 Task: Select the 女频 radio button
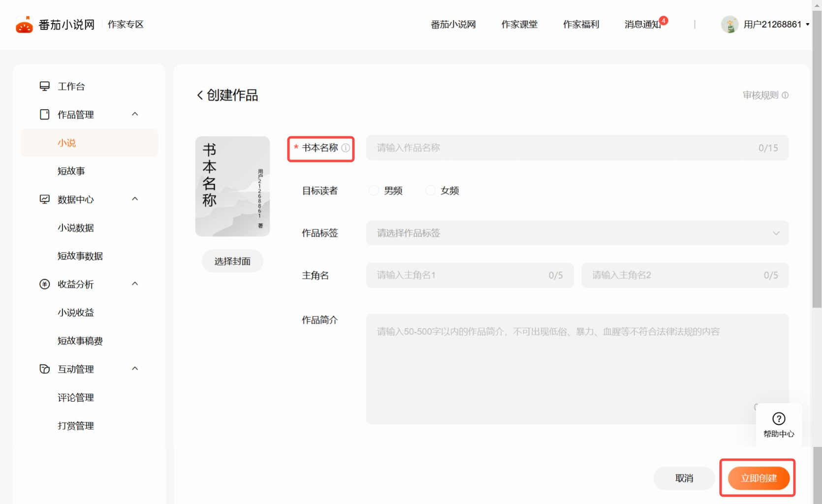[431, 190]
